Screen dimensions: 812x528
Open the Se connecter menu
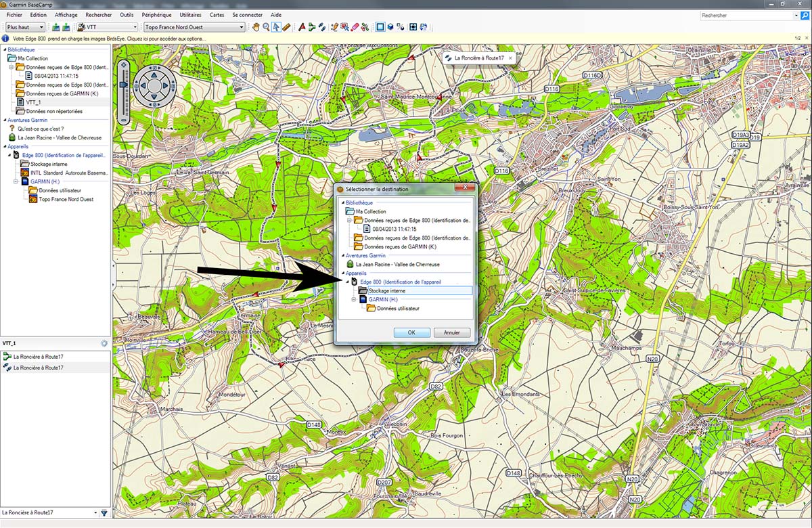click(x=247, y=15)
